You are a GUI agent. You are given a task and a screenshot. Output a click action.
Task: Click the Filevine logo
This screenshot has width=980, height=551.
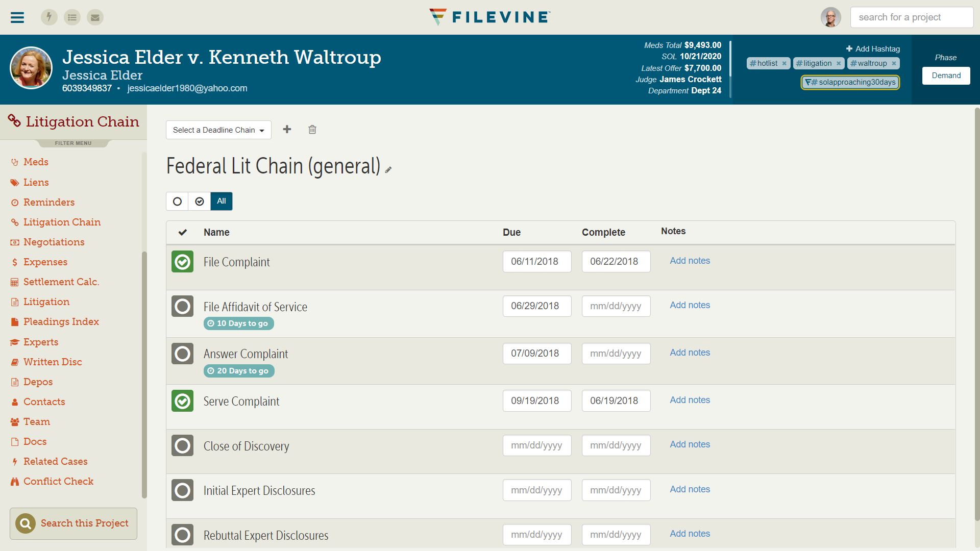489,17
